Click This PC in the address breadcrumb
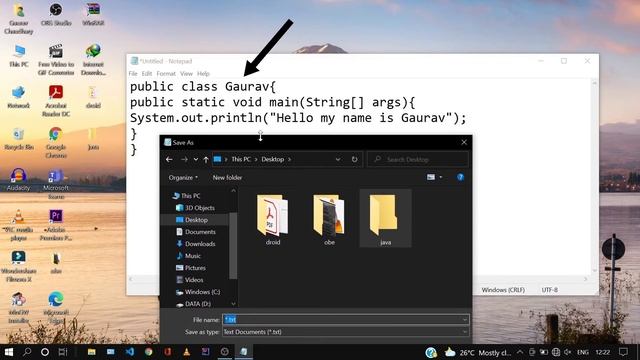The height and width of the screenshot is (360, 640). pyautogui.click(x=241, y=159)
